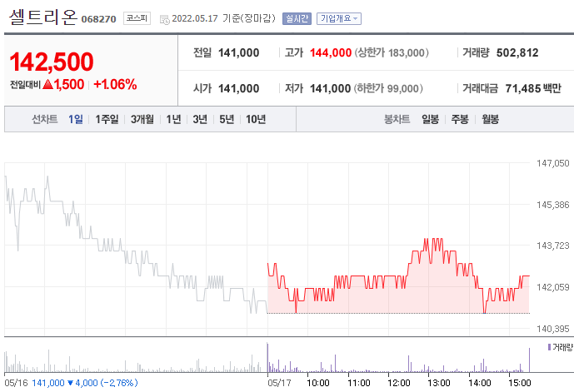Switch to the 주봉 candle chart
The image size is (574, 392).
tap(460, 119)
